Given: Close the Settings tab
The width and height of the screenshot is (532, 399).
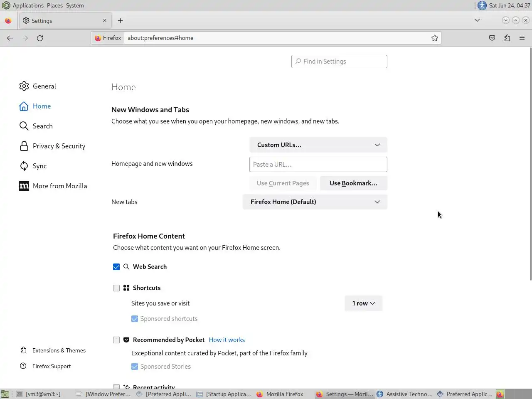Looking at the screenshot, I should pos(105,20).
